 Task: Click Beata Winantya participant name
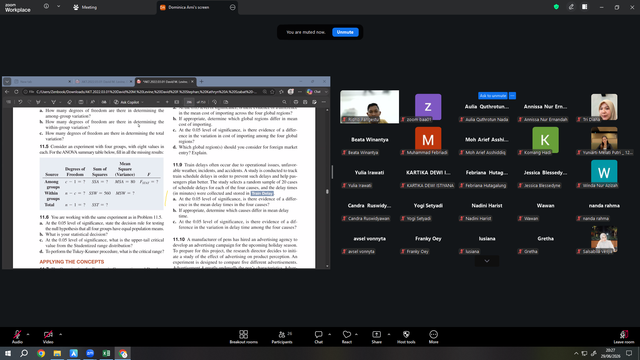pos(369,140)
